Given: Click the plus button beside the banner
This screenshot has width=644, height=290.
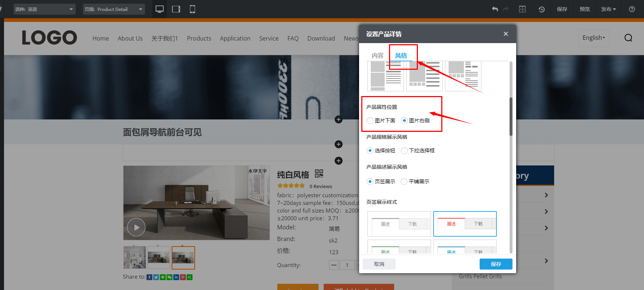Looking at the screenshot, I should click(x=339, y=119).
